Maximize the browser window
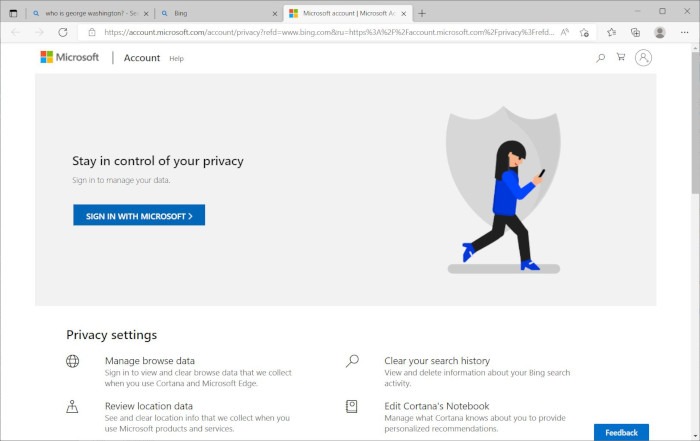The image size is (700, 441). click(x=662, y=11)
